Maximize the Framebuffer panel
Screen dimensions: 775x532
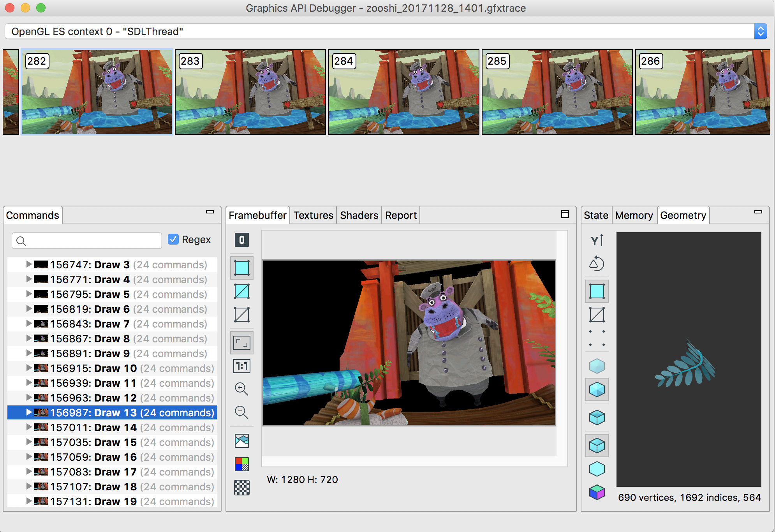565,214
